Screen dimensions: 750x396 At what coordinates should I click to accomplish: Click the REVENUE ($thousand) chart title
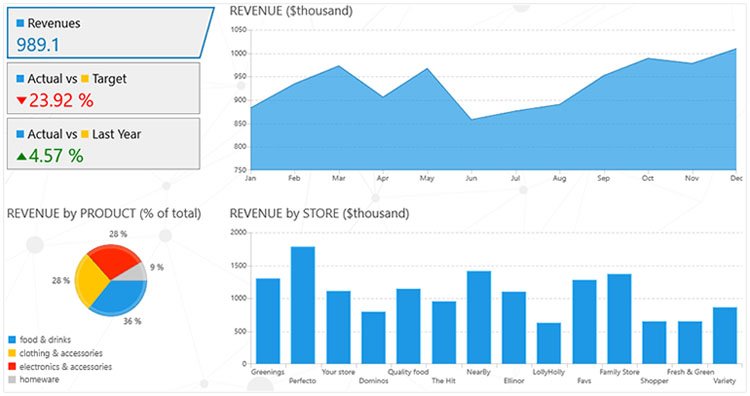coord(291,11)
